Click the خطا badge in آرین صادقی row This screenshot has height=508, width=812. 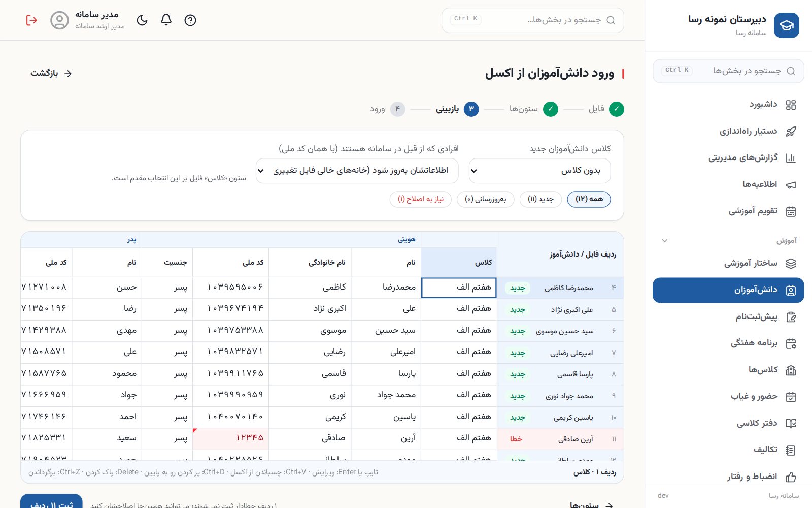point(516,439)
